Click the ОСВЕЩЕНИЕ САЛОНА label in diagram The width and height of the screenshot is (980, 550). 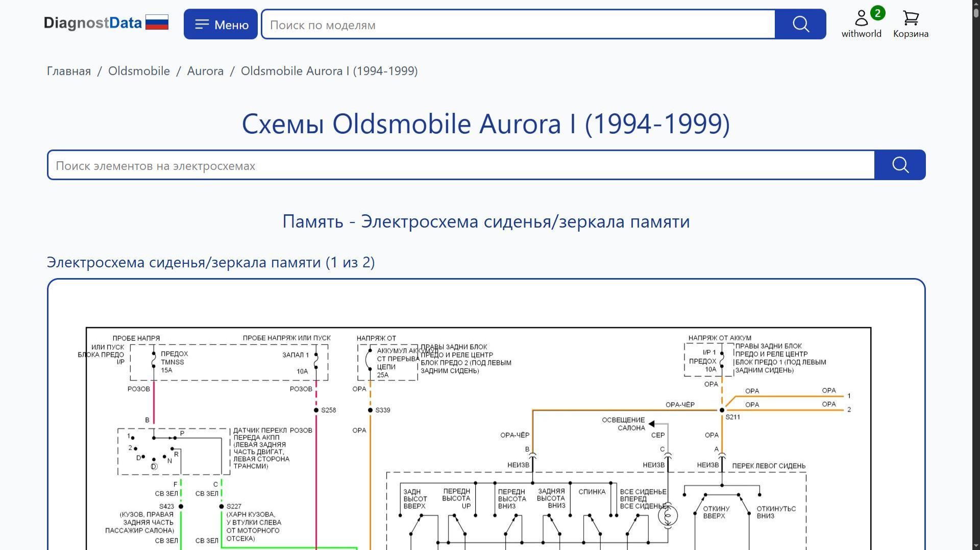click(623, 424)
